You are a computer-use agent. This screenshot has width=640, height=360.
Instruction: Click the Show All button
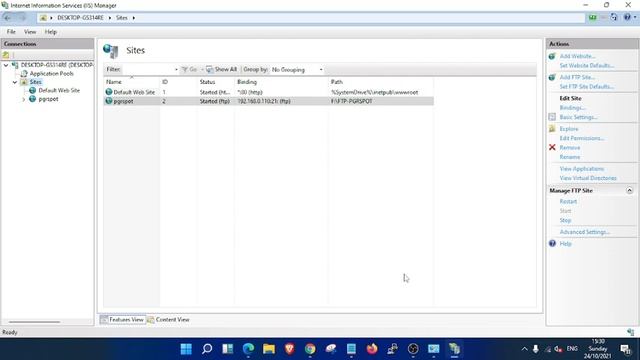(x=222, y=70)
